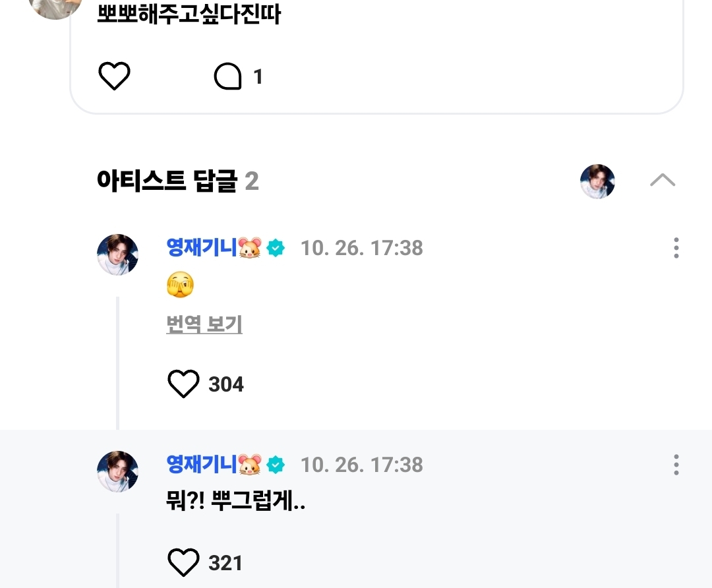Tap the peeking-face emoji in the reply
The width and height of the screenshot is (712, 588).
(x=180, y=285)
